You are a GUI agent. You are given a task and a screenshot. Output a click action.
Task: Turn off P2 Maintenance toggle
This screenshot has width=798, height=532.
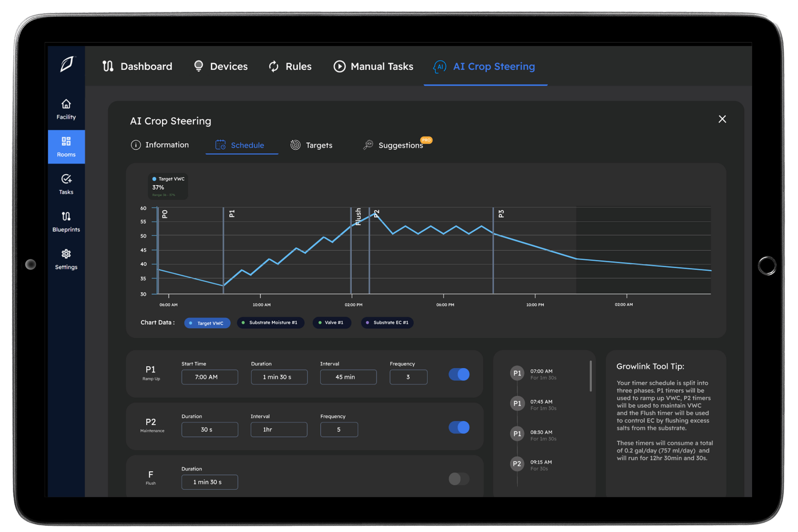coord(459,427)
